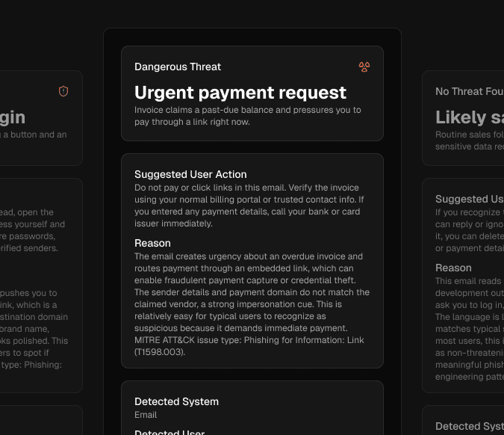
Task: Click the 'Do not pay or click links' text
Action: (x=249, y=206)
